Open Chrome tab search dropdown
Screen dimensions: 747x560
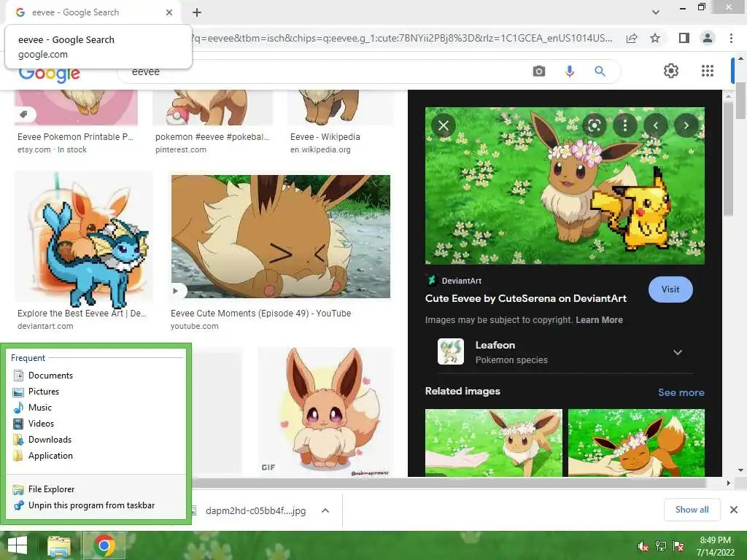click(x=656, y=12)
